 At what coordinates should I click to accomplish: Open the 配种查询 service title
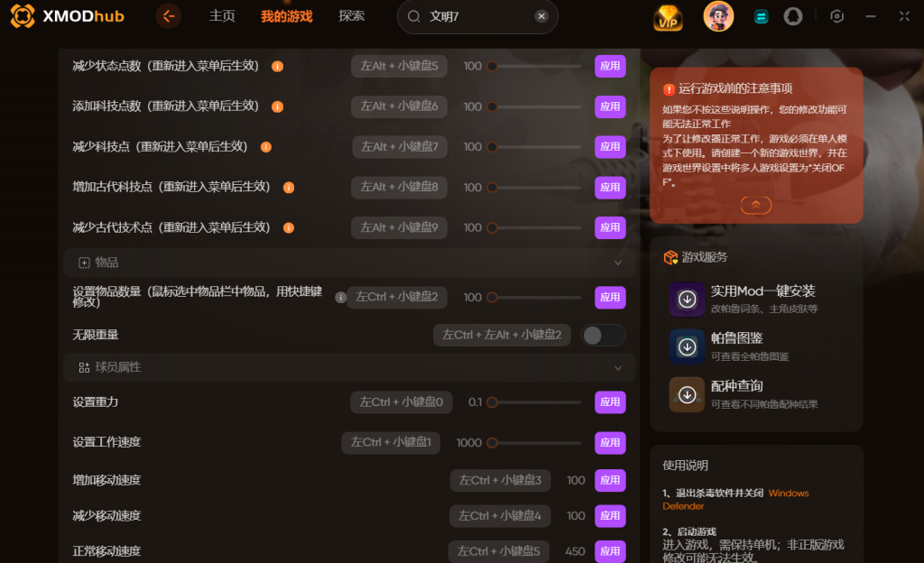pyautogui.click(x=736, y=386)
